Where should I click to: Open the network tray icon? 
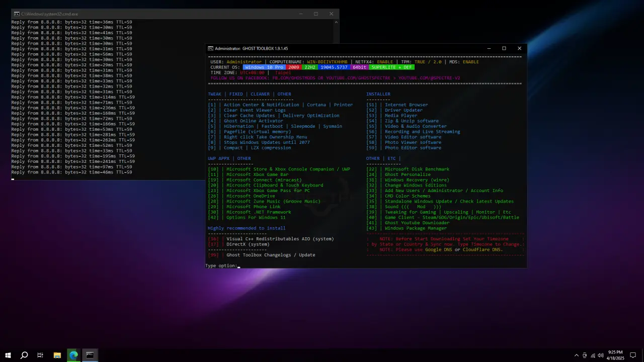coord(593,355)
